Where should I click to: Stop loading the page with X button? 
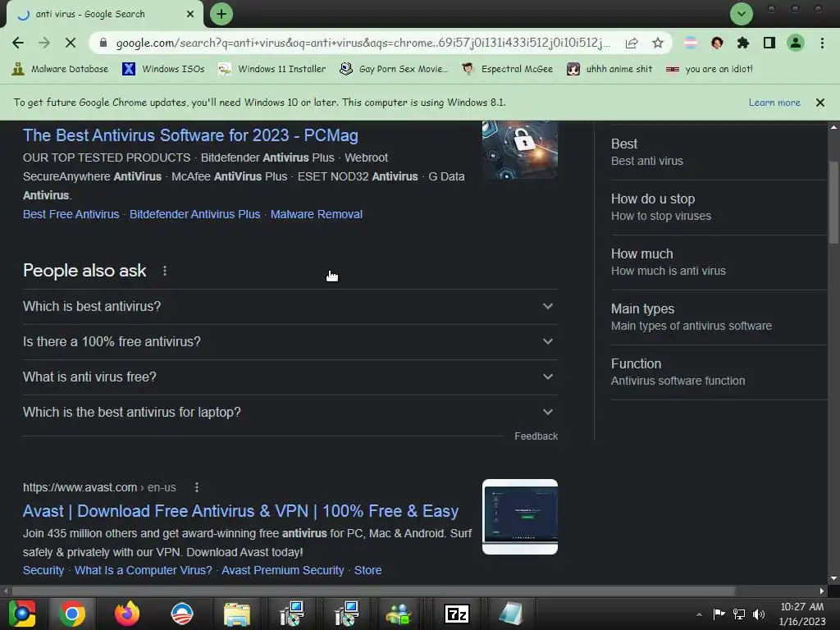point(71,43)
